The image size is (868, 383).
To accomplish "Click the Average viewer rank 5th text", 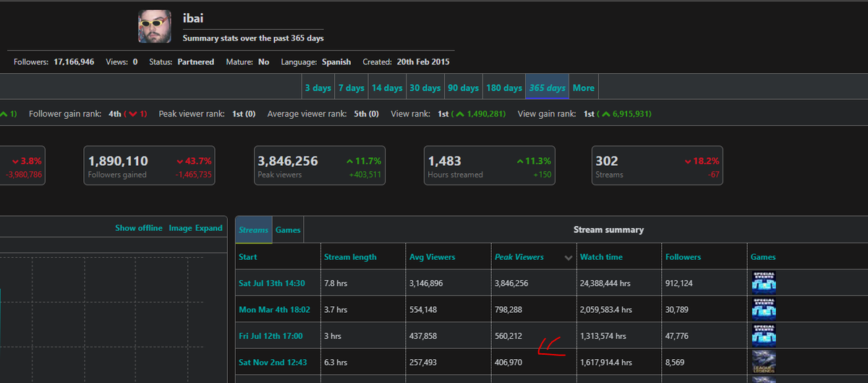I will [x=323, y=114].
